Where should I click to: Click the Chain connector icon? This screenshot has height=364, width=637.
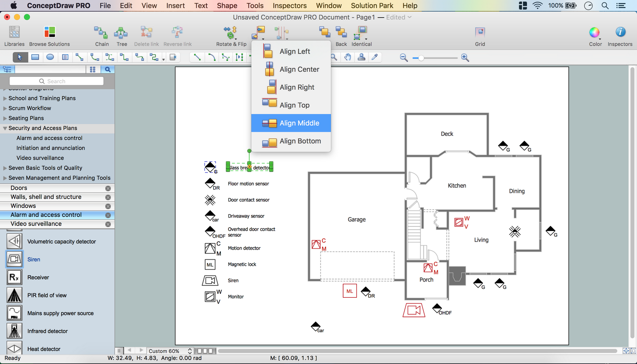101,33
